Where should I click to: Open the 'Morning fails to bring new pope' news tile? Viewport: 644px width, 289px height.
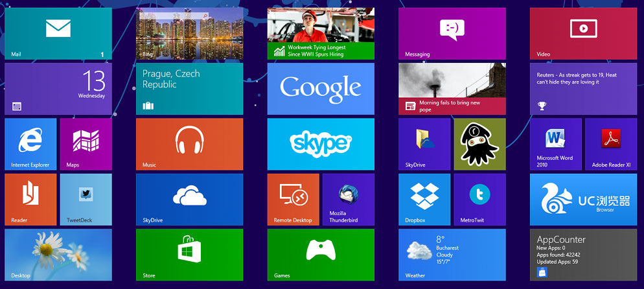(x=452, y=89)
